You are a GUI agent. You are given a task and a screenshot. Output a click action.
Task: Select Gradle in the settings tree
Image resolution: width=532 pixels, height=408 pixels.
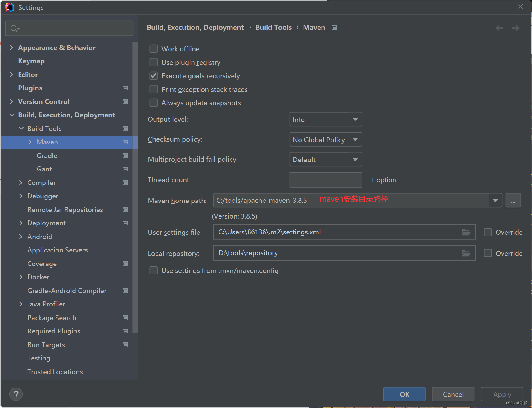pyautogui.click(x=47, y=156)
